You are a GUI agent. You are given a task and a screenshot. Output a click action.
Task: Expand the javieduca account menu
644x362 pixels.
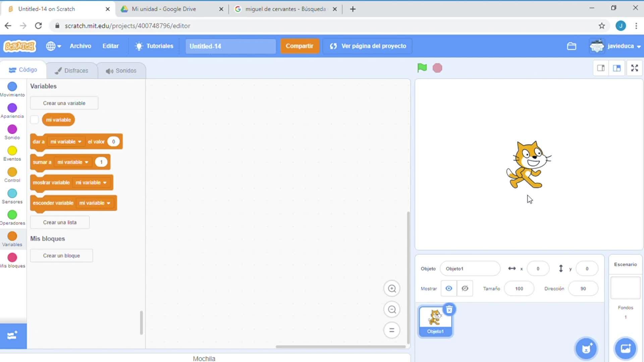pos(621,46)
